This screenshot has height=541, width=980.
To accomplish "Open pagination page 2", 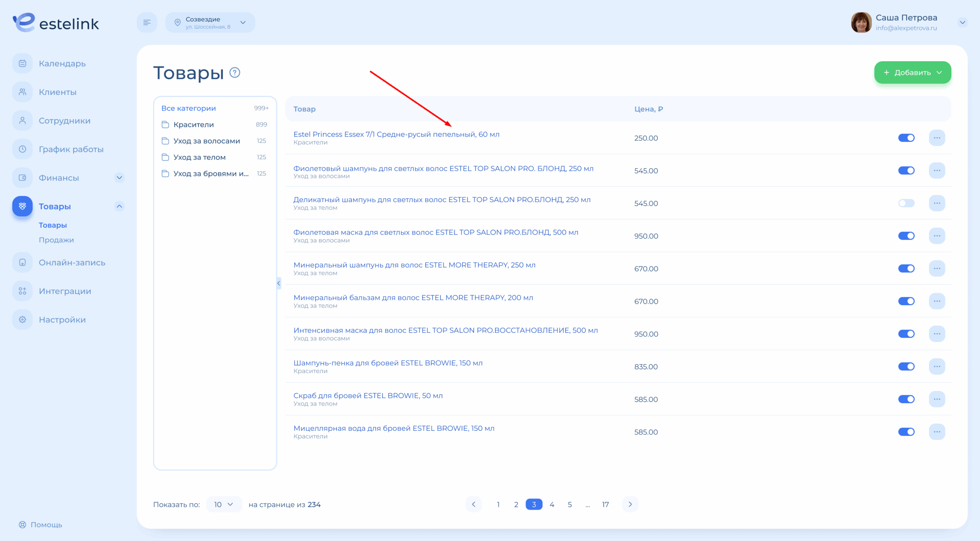I will click(516, 504).
